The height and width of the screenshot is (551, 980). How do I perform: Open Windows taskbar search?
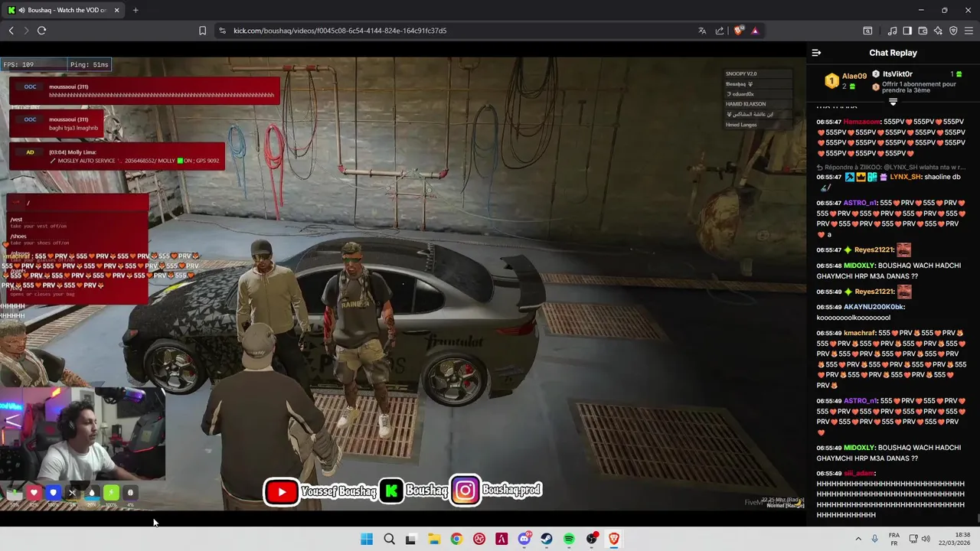pos(389,539)
